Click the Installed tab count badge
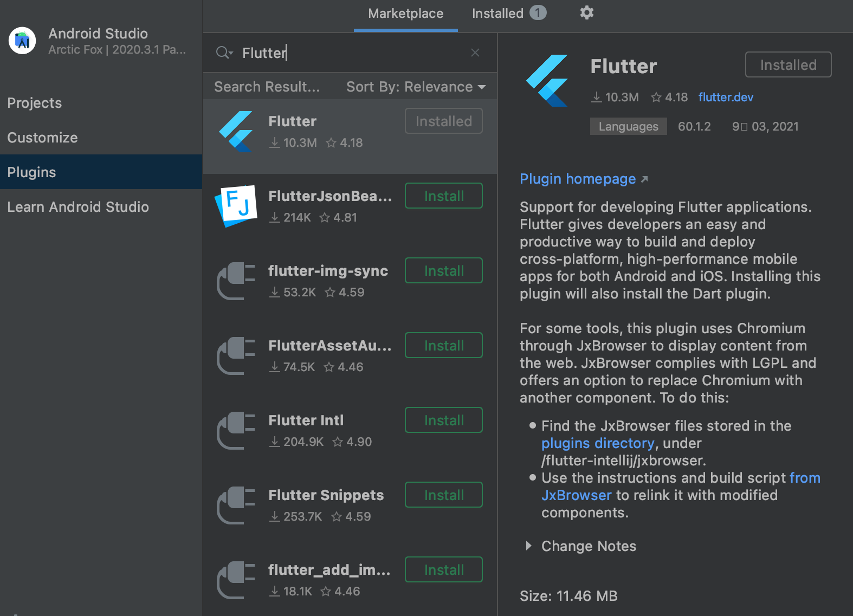Image resolution: width=853 pixels, height=616 pixels. [x=538, y=12]
